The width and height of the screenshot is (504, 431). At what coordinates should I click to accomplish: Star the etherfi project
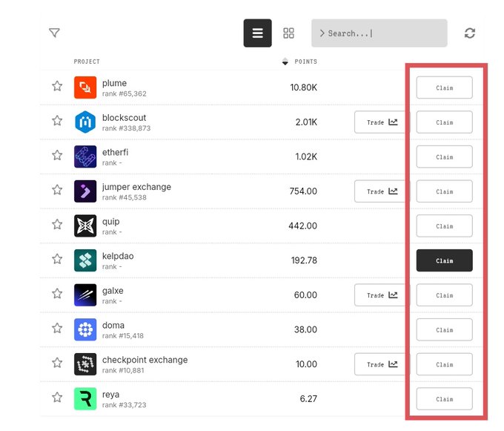pyautogui.click(x=57, y=155)
